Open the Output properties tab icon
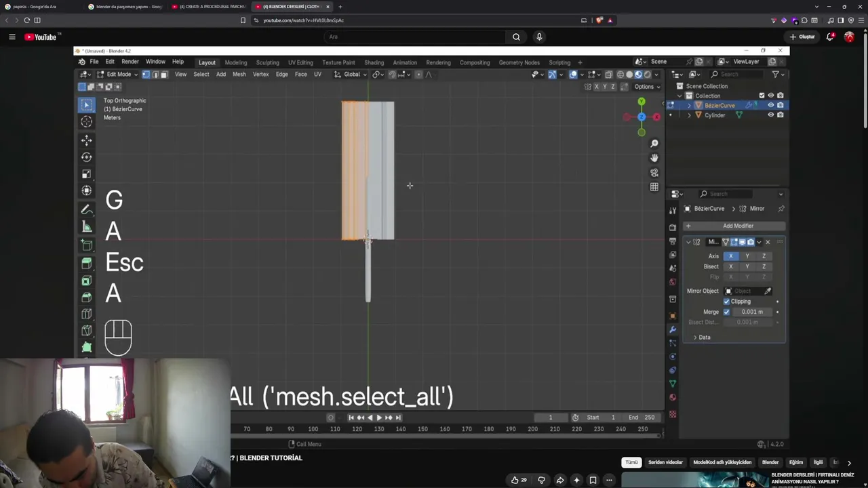Viewport: 868px width, 488px height. [673, 241]
